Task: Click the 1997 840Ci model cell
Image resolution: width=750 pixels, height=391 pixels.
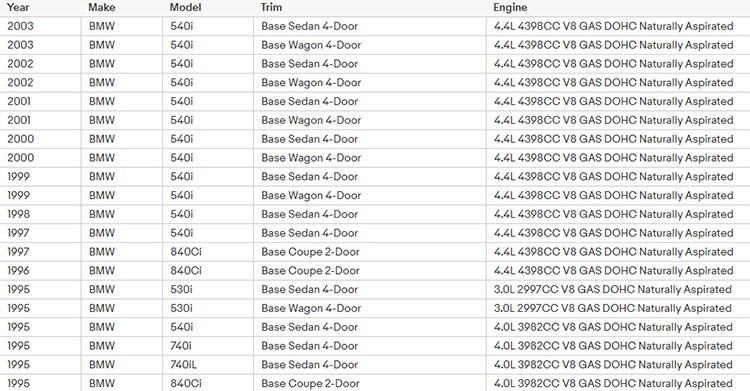Action: click(x=208, y=252)
